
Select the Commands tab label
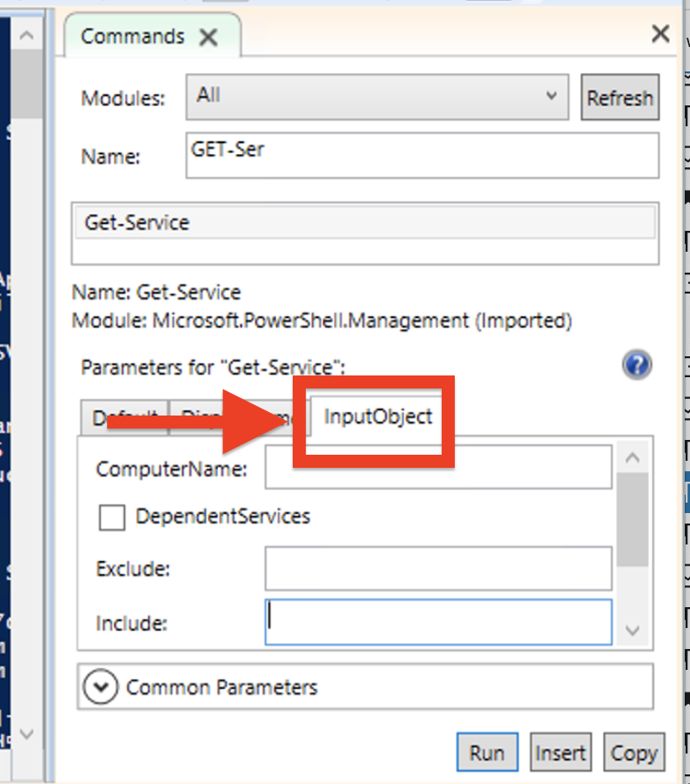pyautogui.click(x=132, y=37)
